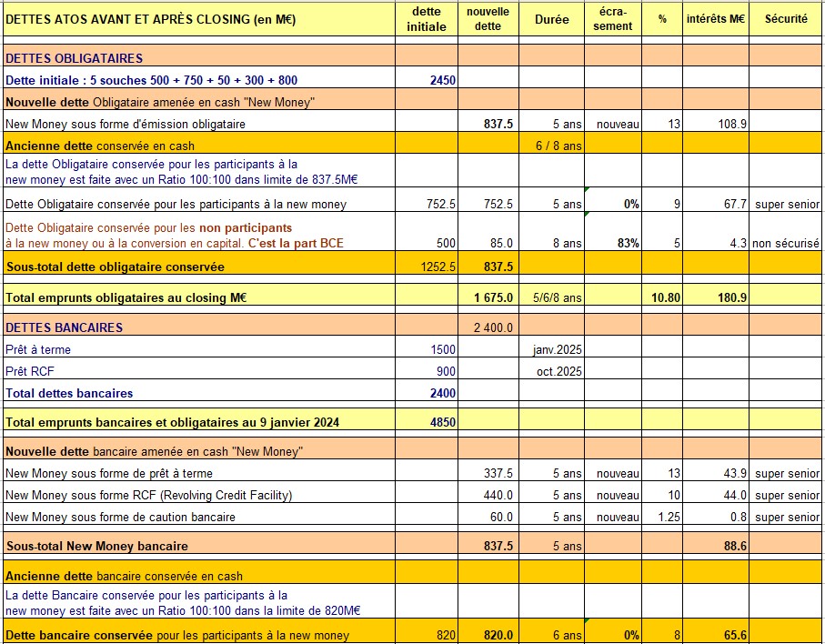Select 'Total emprunts obligataires au closing M€' label
The width and height of the screenshot is (825, 644).
[126, 297]
